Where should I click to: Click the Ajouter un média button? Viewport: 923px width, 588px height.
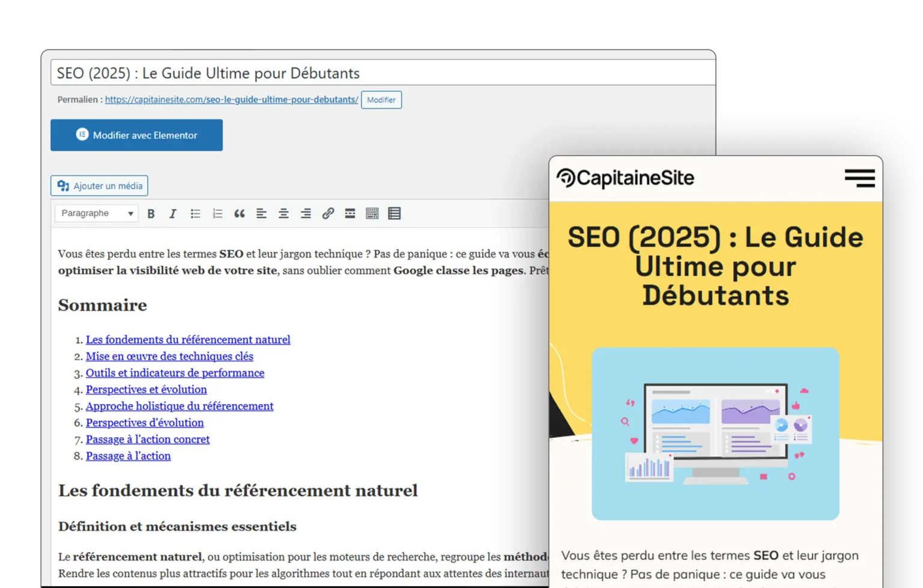pyautogui.click(x=99, y=186)
